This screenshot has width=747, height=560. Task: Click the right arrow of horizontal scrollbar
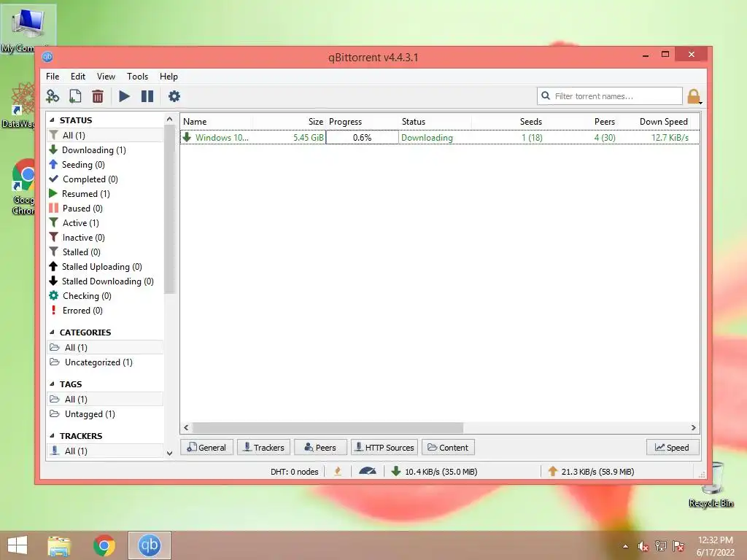(x=693, y=427)
